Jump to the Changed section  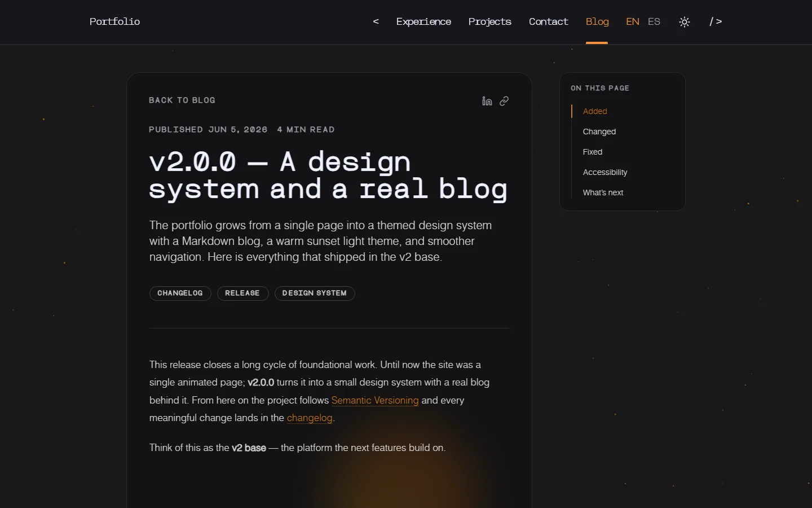click(x=599, y=132)
